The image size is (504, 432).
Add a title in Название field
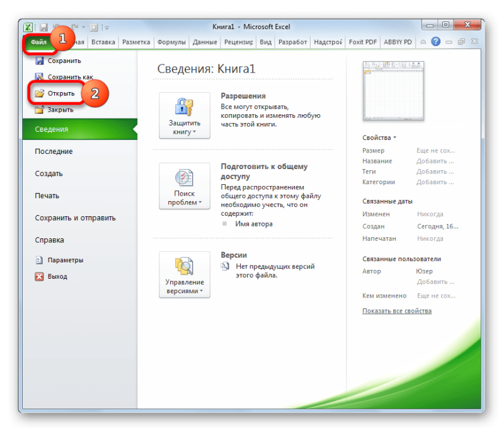point(435,161)
